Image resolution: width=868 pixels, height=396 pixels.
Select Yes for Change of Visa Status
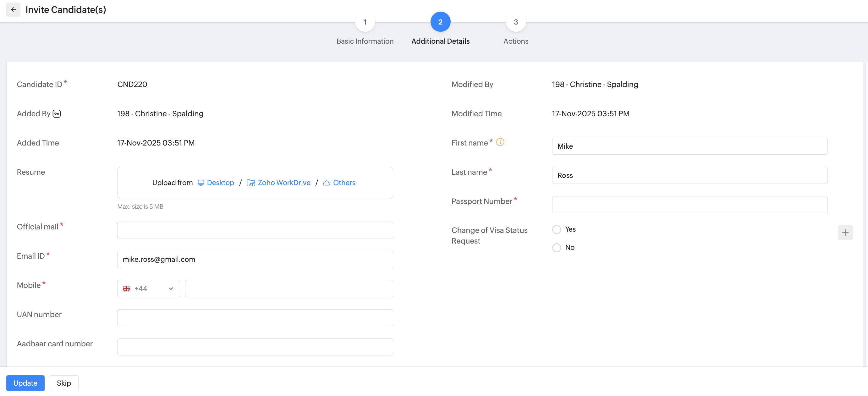click(x=557, y=229)
